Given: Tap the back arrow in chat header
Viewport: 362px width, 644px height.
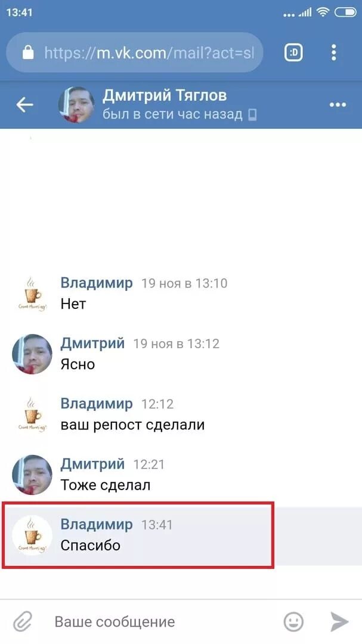Looking at the screenshot, I should click(24, 105).
